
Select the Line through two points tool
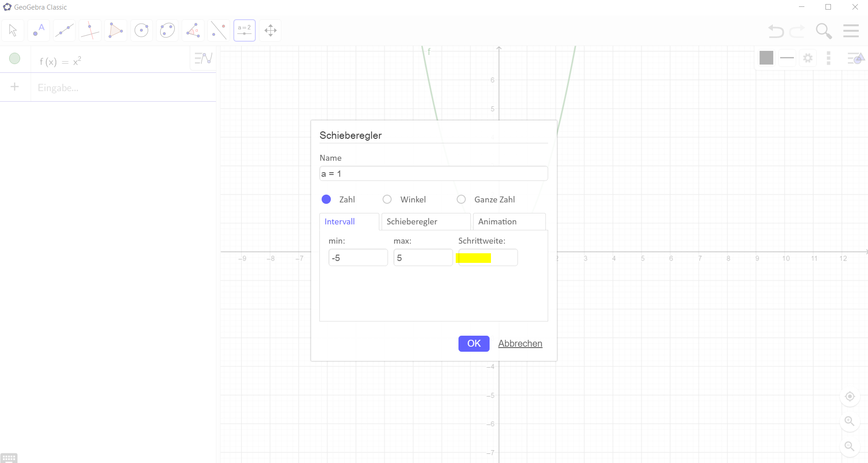coord(65,31)
